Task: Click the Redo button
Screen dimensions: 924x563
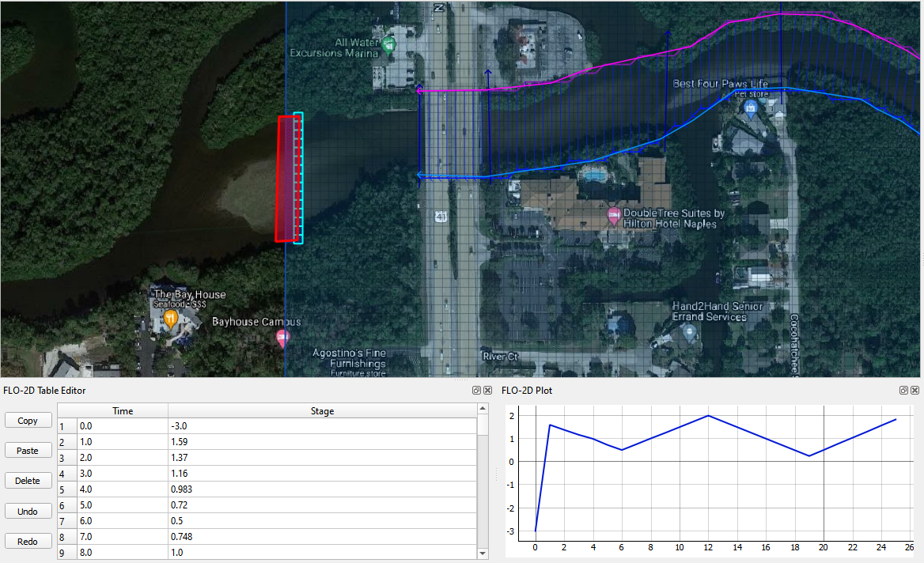Action: click(28, 542)
